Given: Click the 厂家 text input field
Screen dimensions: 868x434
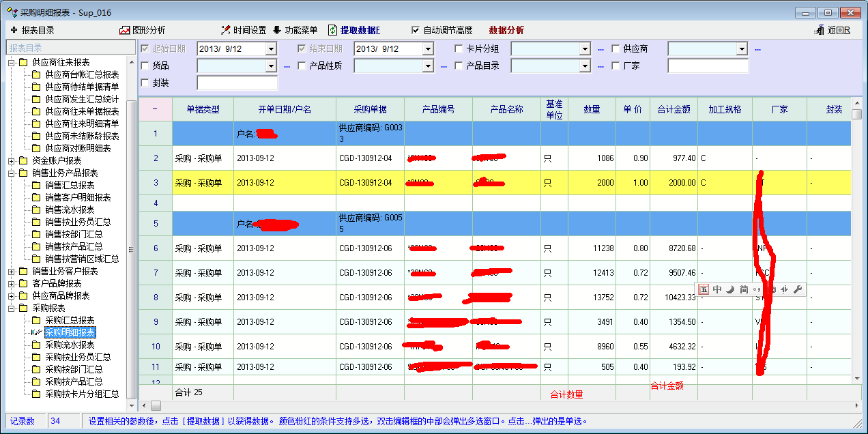Looking at the screenshot, I should (708, 66).
